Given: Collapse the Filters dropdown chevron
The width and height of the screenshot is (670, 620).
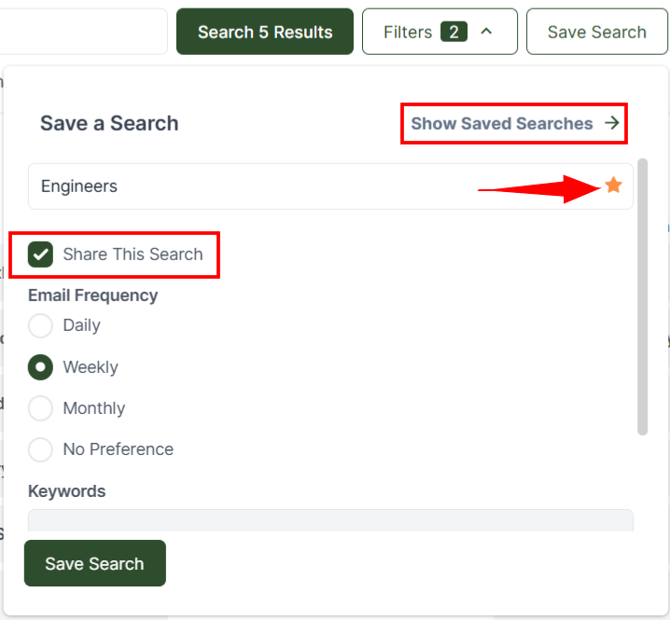Looking at the screenshot, I should click(x=487, y=32).
